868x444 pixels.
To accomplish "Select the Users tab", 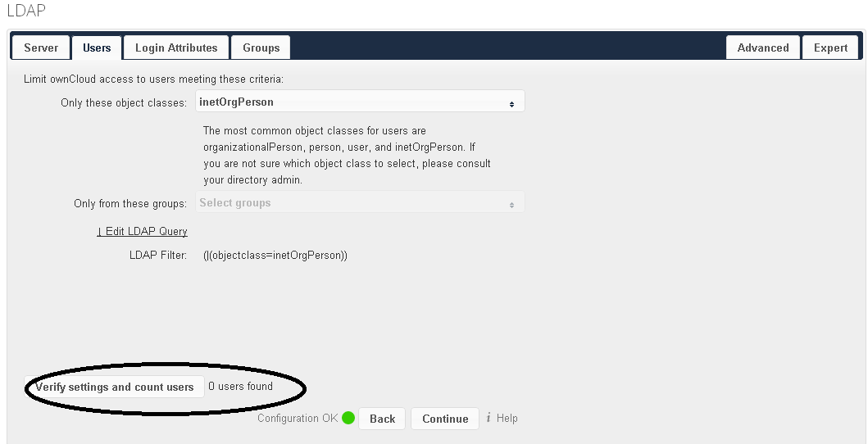I will pyautogui.click(x=97, y=48).
